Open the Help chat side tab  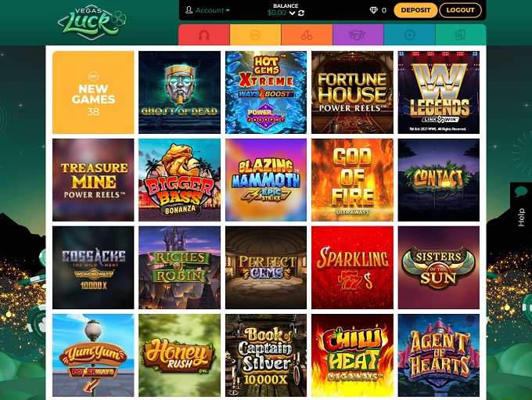click(x=521, y=207)
